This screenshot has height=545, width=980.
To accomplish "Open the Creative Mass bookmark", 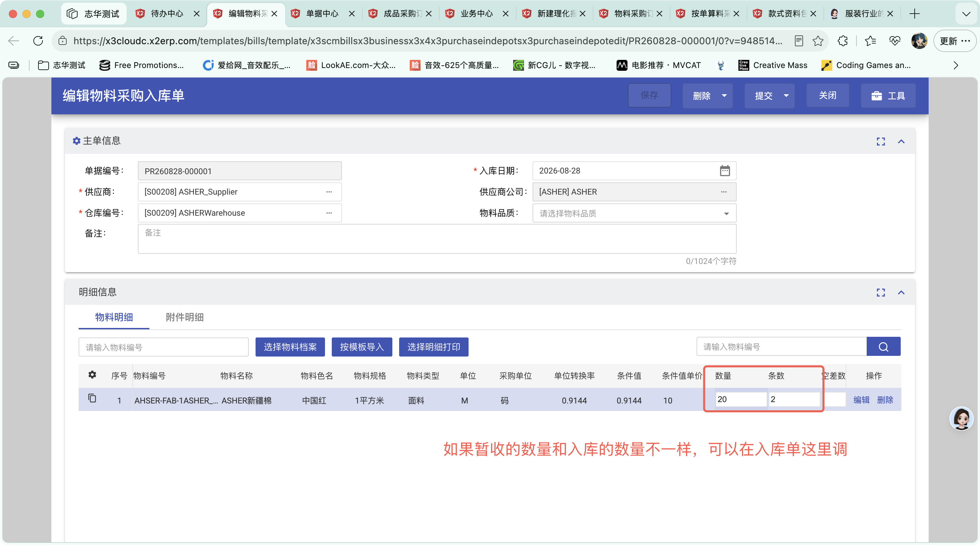I will click(773, 65).
